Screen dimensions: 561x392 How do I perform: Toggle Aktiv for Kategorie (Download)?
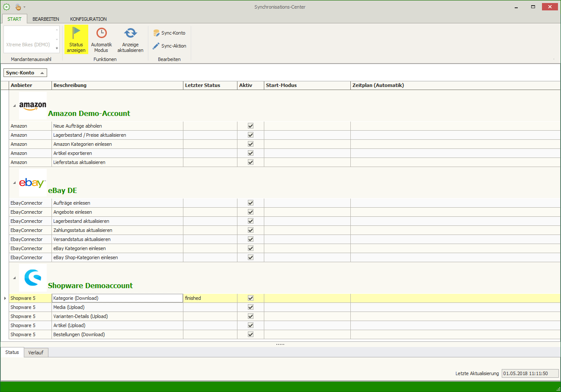pos(250,298)
